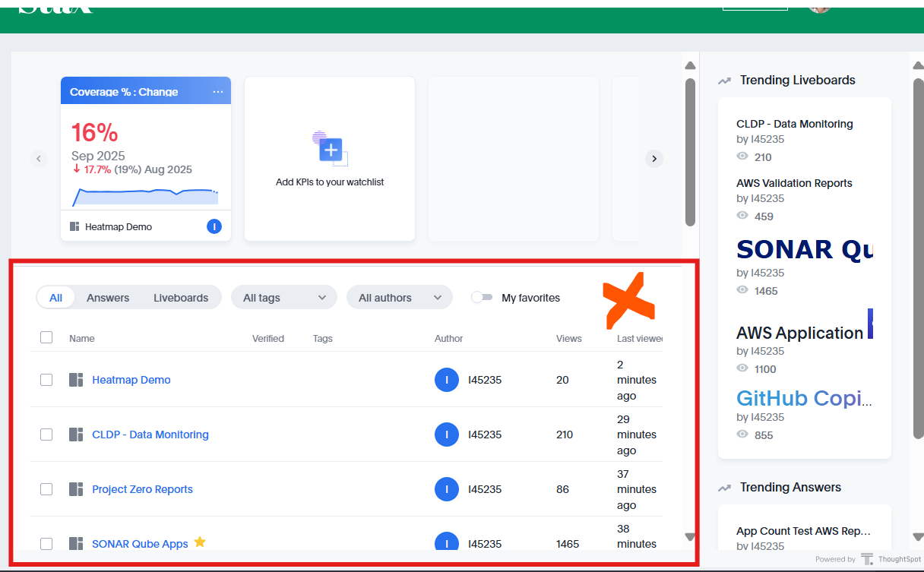924x572 pixels.
Task: Show all items with the All tab
Action: click(x=55, y=298)
